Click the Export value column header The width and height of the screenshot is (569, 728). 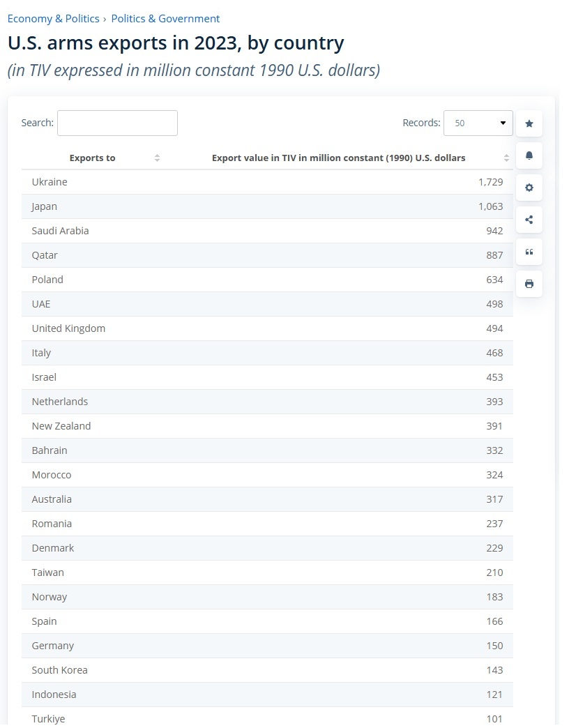tap(338, 158)
